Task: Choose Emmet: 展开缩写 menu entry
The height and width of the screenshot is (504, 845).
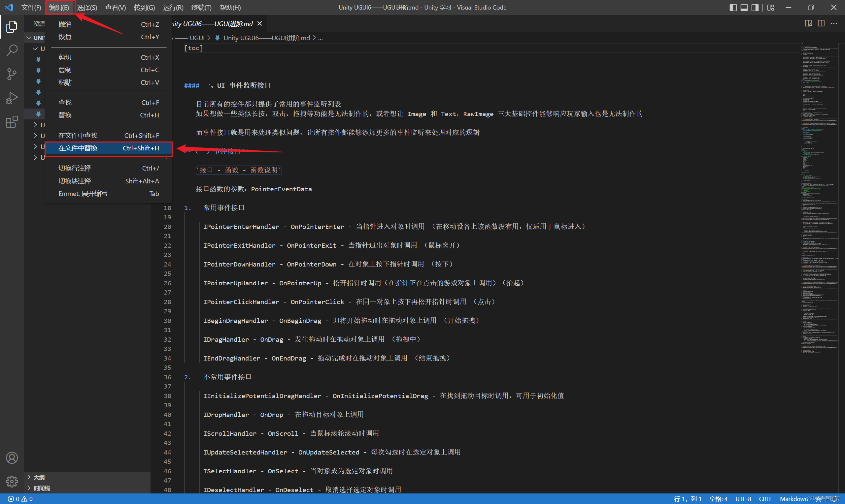Action: (109, 194)
